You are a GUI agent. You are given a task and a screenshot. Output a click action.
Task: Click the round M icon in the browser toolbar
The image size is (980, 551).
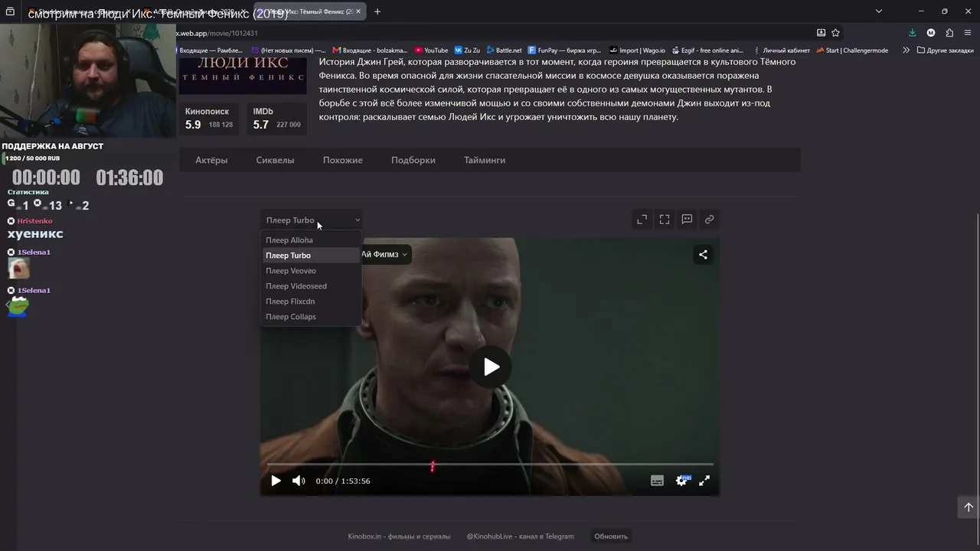pos(931,33)
